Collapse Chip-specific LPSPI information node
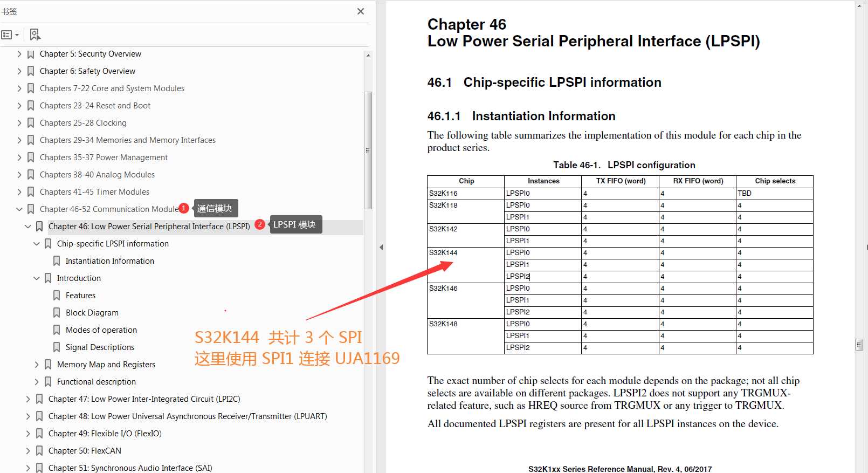The image size is (868, 473). coord(37,244)
